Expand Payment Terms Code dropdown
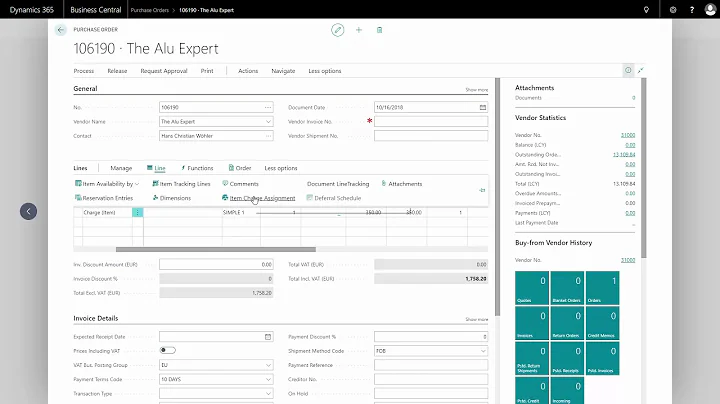This screenshot has height=404, width=720. [268, 380]
